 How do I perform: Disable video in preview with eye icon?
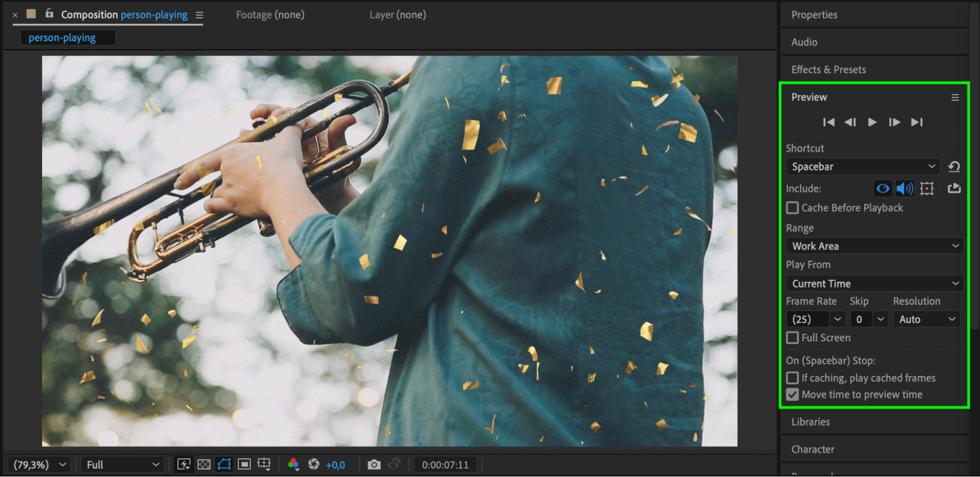coord(882,189)
